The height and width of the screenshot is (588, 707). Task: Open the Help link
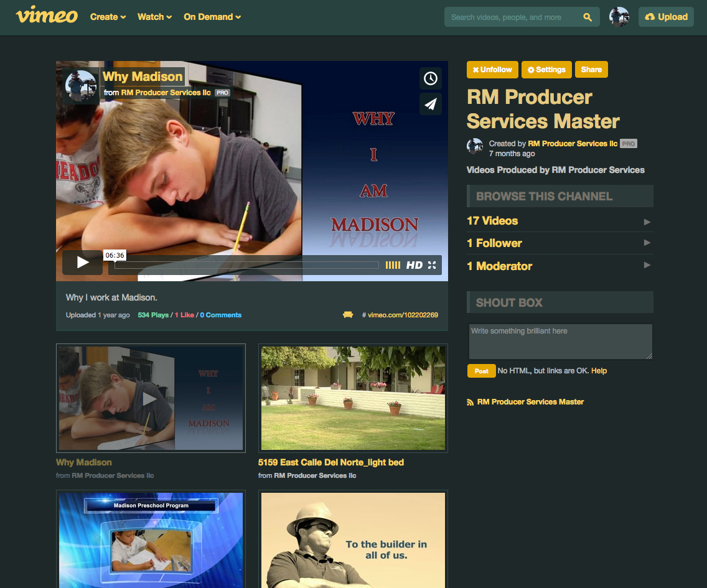coord(599,371)
